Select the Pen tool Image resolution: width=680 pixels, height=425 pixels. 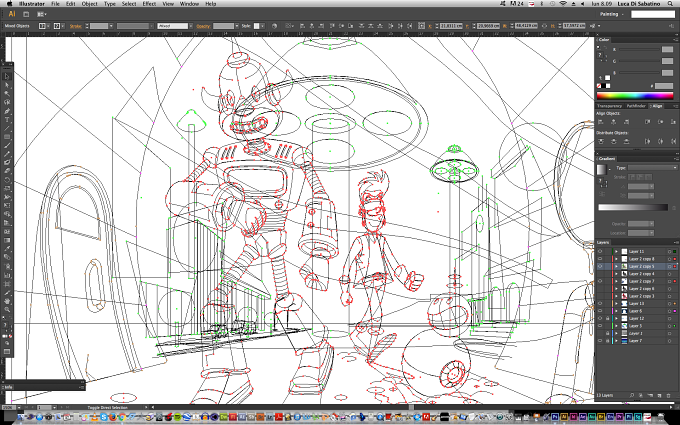click(x=7, y=111)
